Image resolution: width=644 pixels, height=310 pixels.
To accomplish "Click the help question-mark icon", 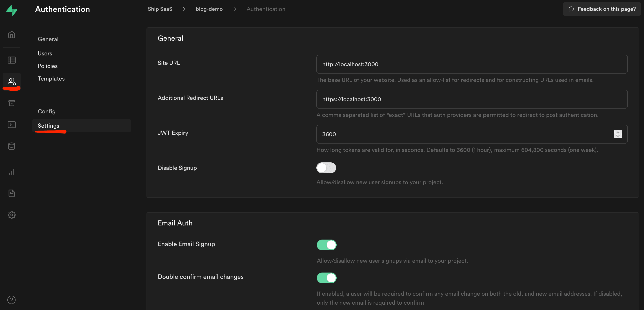I will click(11, 300).
